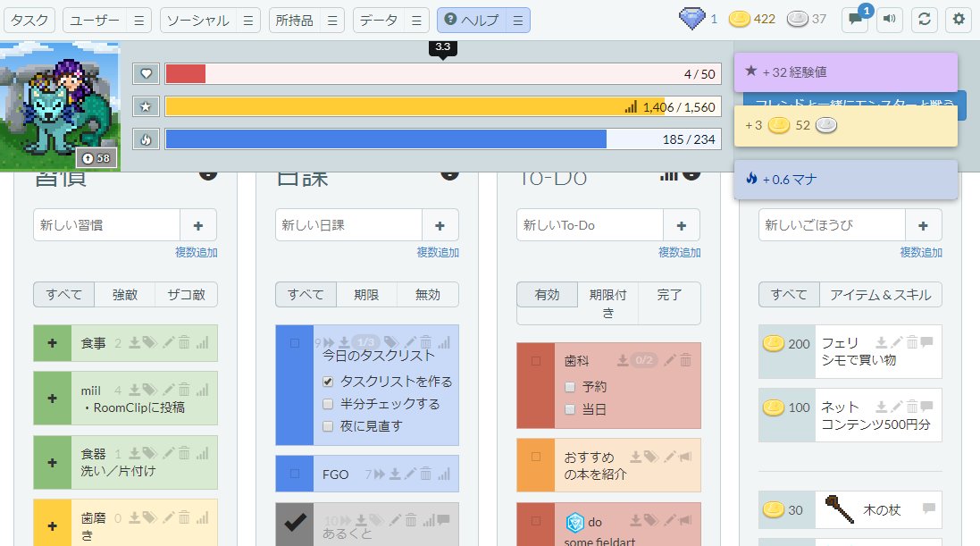980x546 pixels.
Task: Complete the 今日のタスクリスト daily checkbox
Action: pyautogui.click(x=295, y=343)
